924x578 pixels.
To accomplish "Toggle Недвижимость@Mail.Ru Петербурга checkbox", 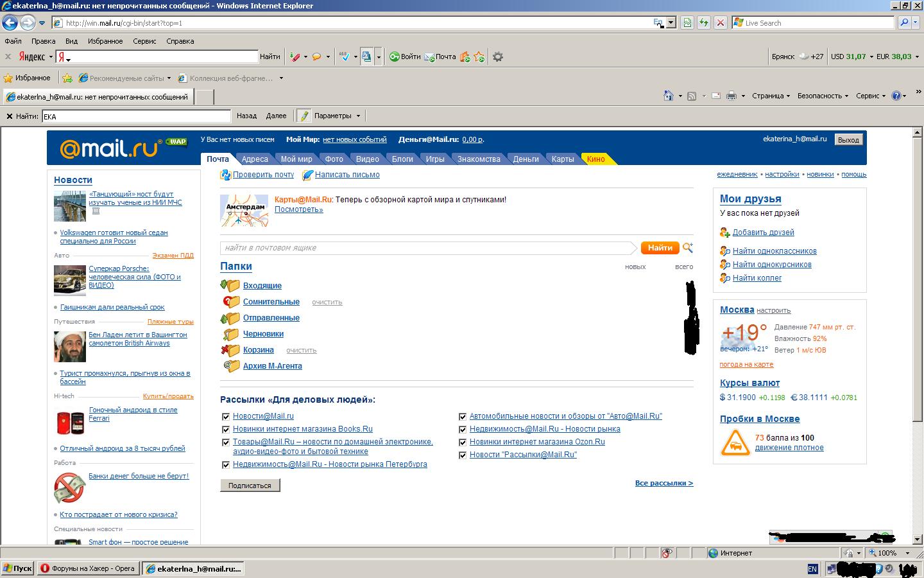I will 226,464.
